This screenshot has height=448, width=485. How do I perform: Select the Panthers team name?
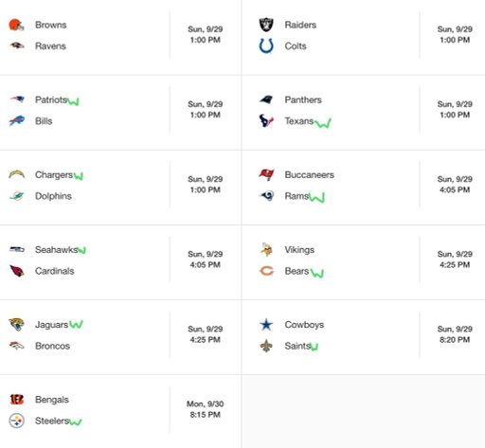pos(303,99)
